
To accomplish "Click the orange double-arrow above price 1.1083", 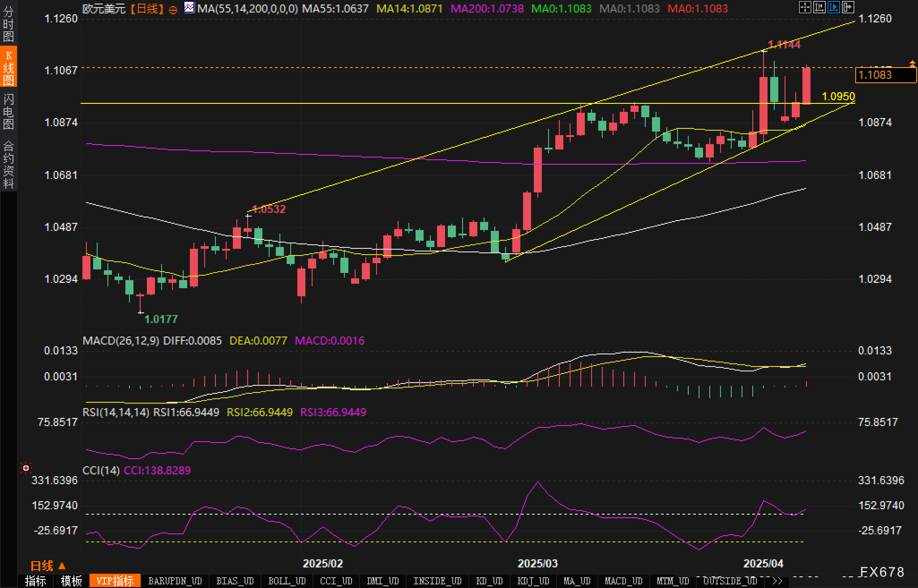I will pos(912,64).
